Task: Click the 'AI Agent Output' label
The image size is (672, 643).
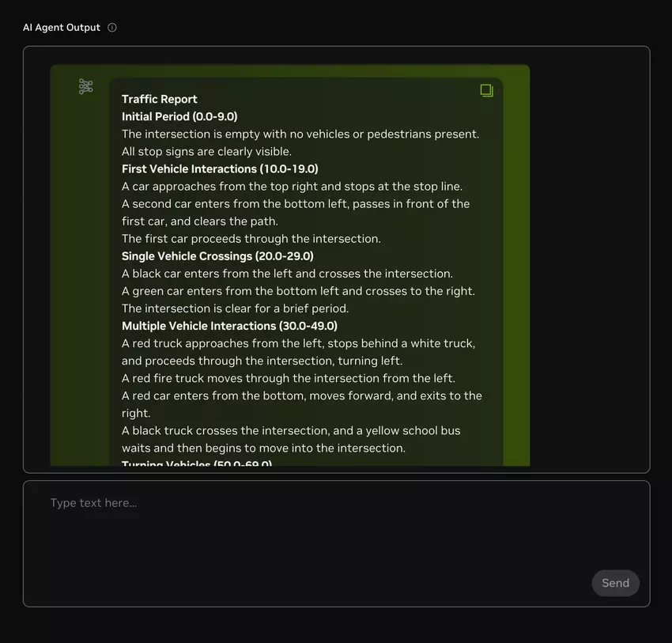Action: [62, 28]
